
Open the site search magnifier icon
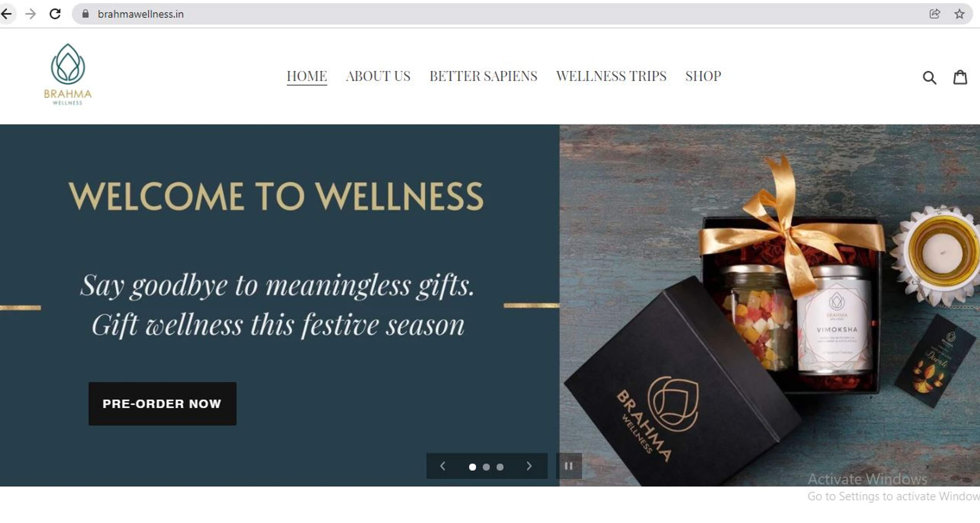coord(929,78)
